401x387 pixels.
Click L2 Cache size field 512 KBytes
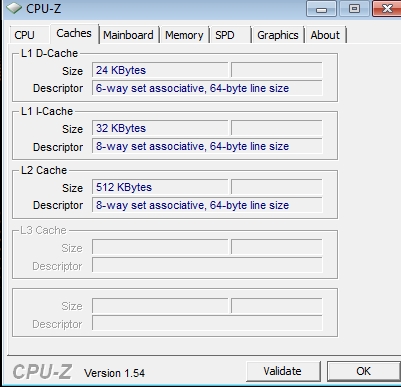pyautogui.click(x=160, y=187)
